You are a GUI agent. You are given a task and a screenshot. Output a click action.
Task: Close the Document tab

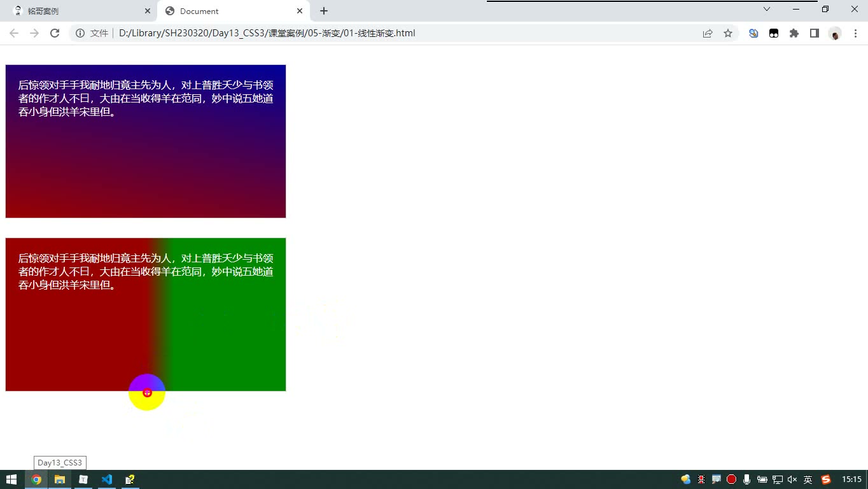(300, 11)
